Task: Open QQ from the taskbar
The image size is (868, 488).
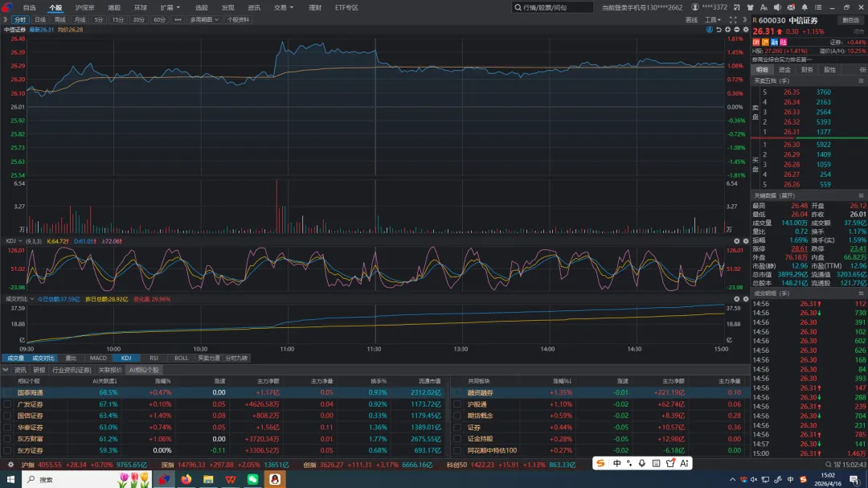Action: pos(275,479)
